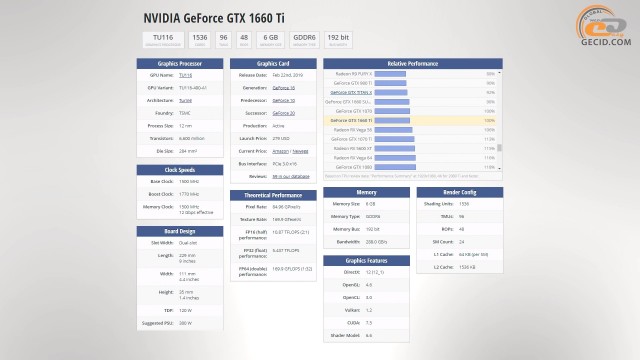This screenshot has width=640, height=360.
Task: Open GeForce GTX TITAN X performance entry
Action: (351, 93)
